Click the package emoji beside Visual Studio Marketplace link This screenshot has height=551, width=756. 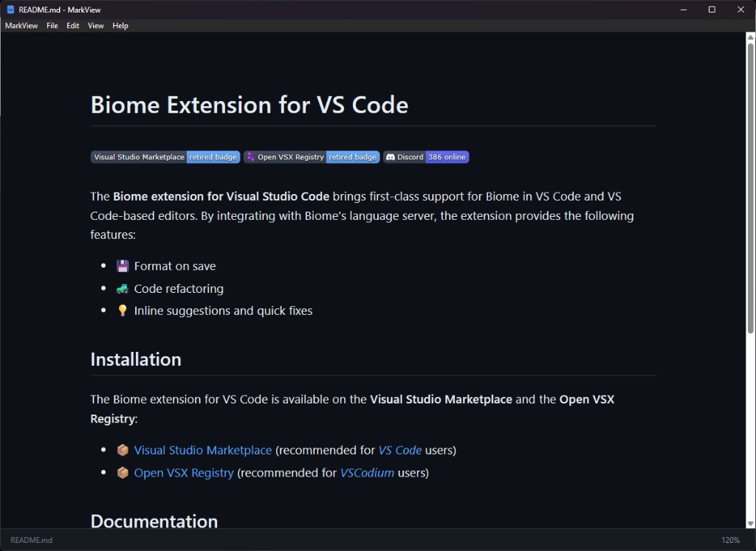pyautogui.click(x=123, y=450)
